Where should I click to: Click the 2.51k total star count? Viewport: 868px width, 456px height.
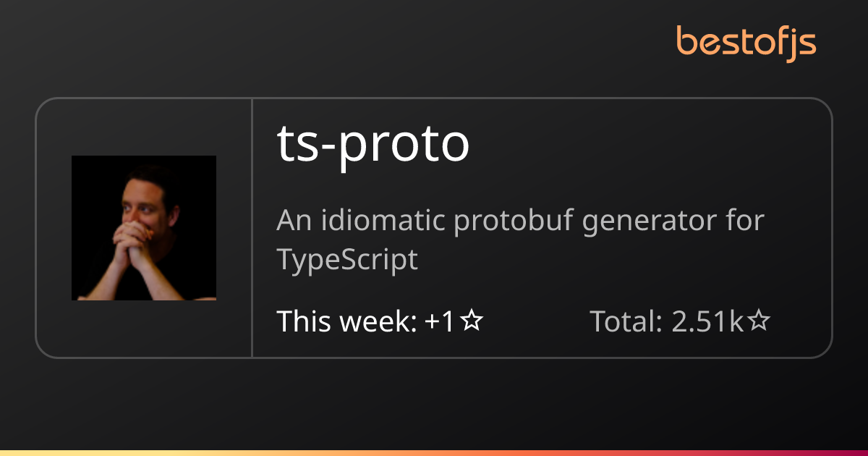707,321
